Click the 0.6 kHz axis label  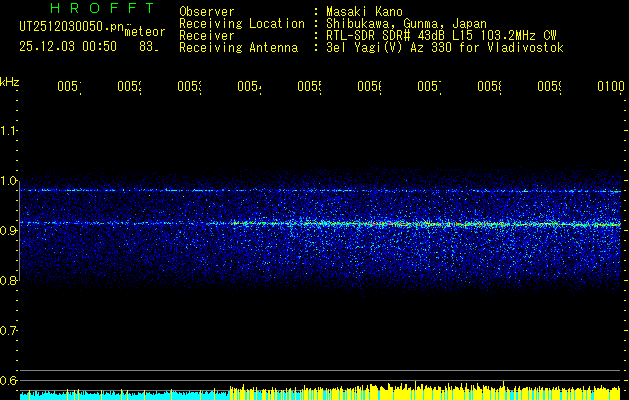click(x=8, y=380)
